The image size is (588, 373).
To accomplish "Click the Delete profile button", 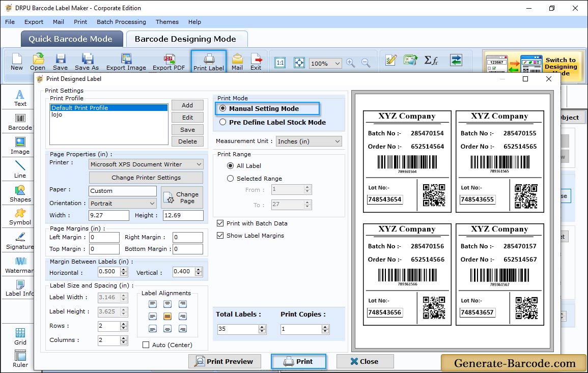I will (187, 141).
